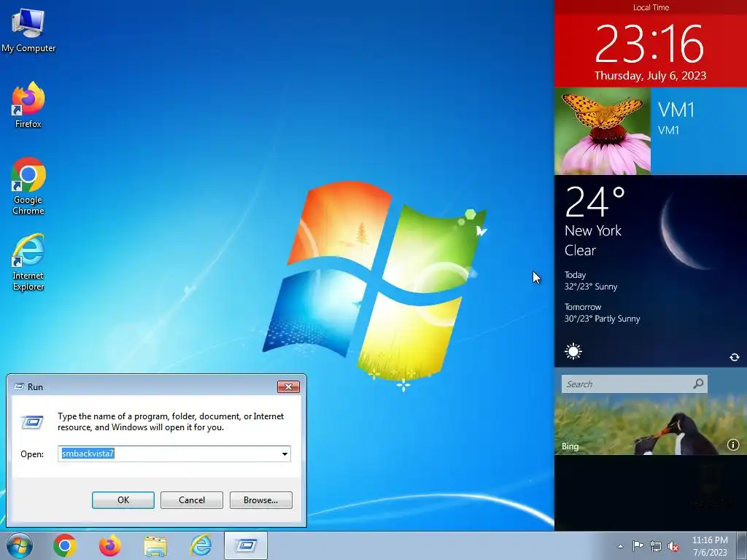Image resolution: width=747 pixels, height=560 pixels.
Task: Click the Run program icon beside description
Action: coord(32,421)
